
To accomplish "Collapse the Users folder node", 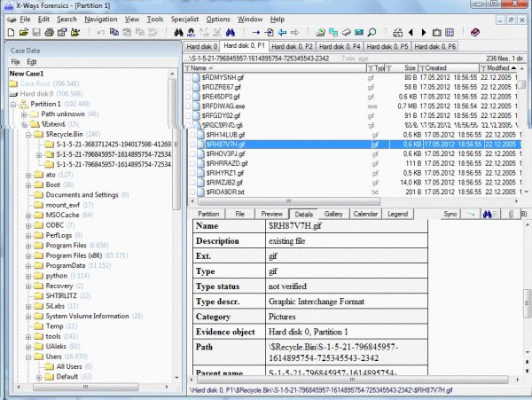I will click(28, 357).
